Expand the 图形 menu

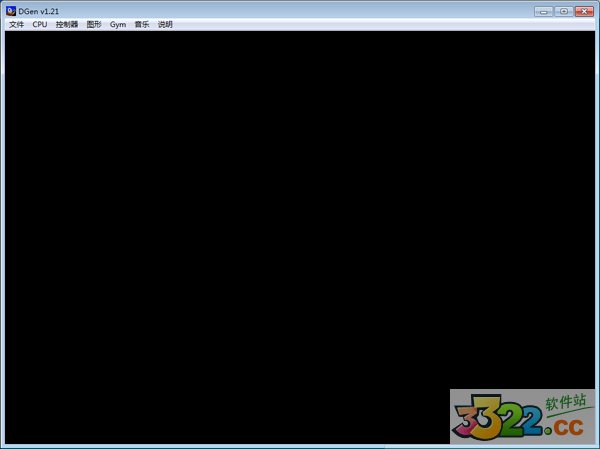[94, 24]
